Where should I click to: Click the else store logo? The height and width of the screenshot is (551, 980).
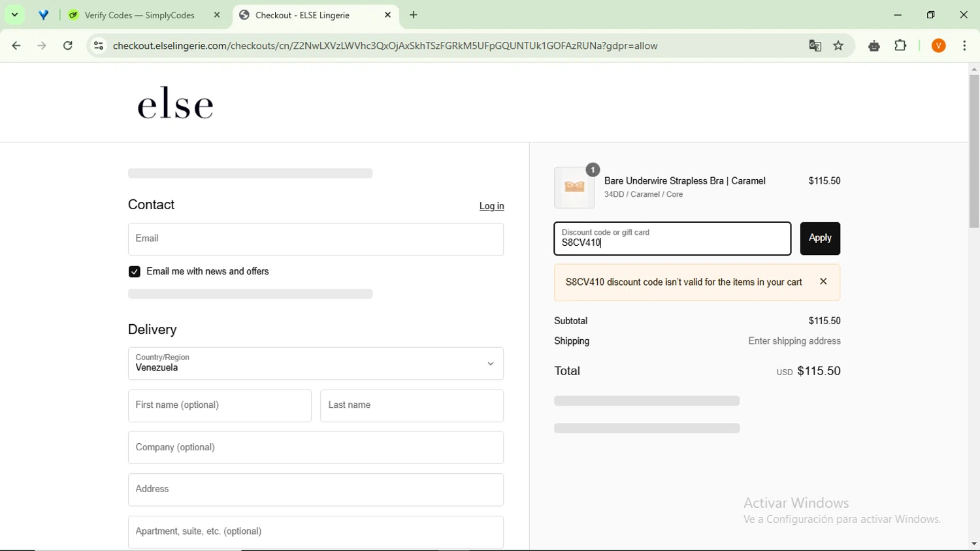(175, 103)
